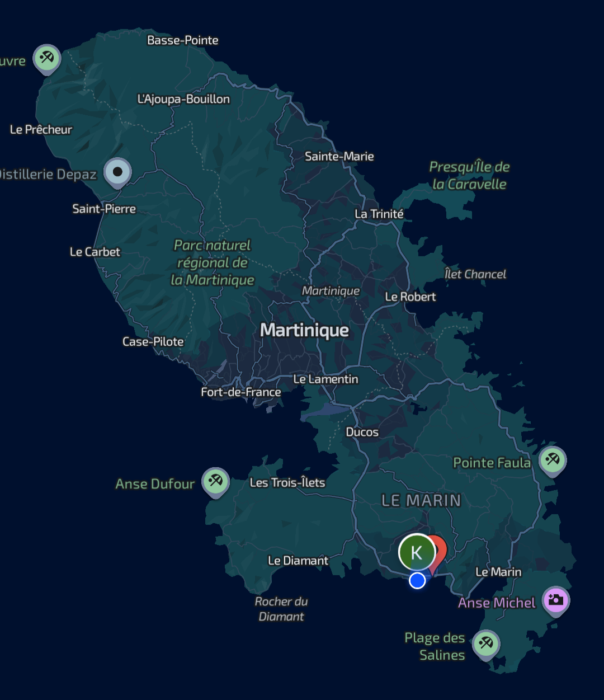Click the blue current location dot
The image size is (604, 700).
417,581
